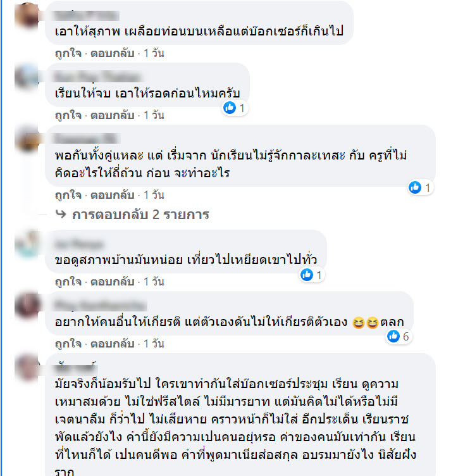Like the 'เรียนให้จบ' comment
The height and width of the screenshot is (476, 458).
68,115
